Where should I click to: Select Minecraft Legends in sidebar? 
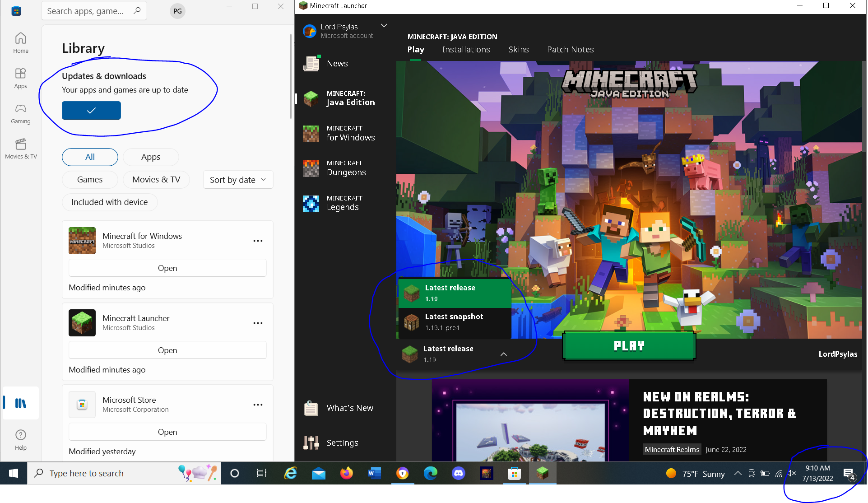point(344,203)
